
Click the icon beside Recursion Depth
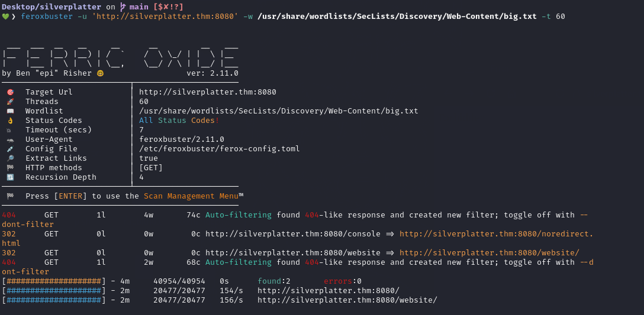10,177
